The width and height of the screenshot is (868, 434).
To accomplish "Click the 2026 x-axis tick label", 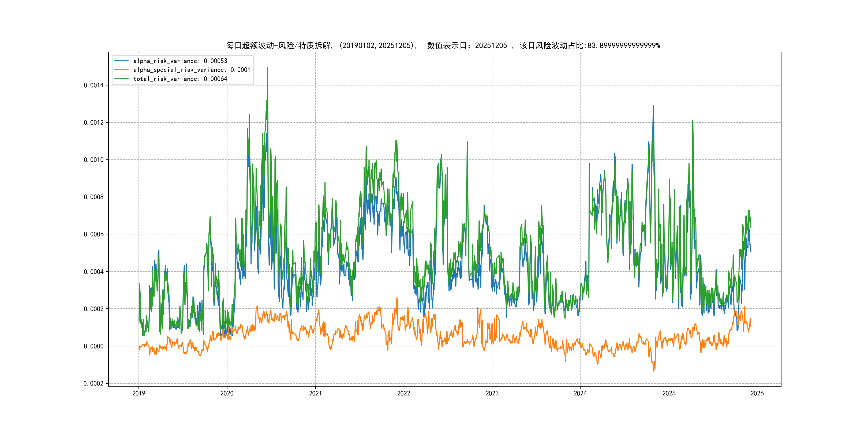I will click(x=757, y=393).
